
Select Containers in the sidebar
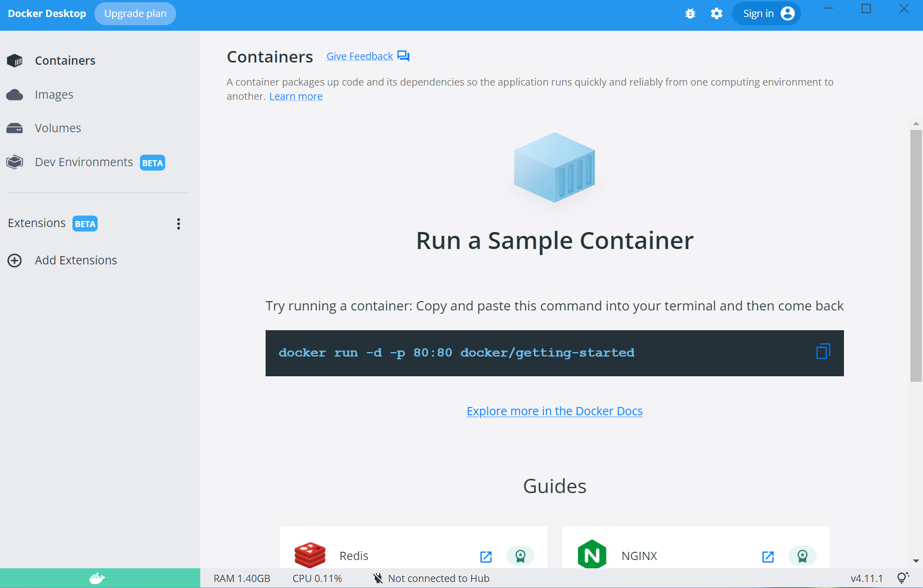pyautogui.click(x=65, y=61)
